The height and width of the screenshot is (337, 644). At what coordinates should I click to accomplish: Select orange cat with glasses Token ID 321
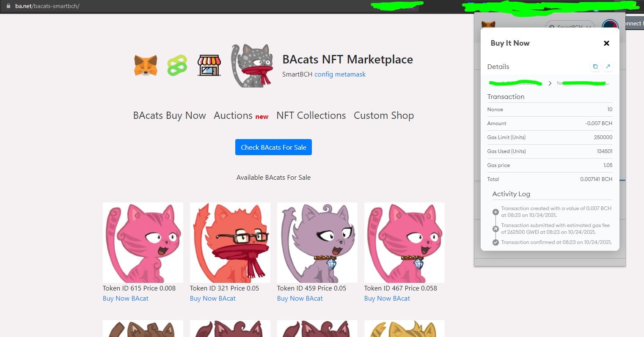point(230,243)
